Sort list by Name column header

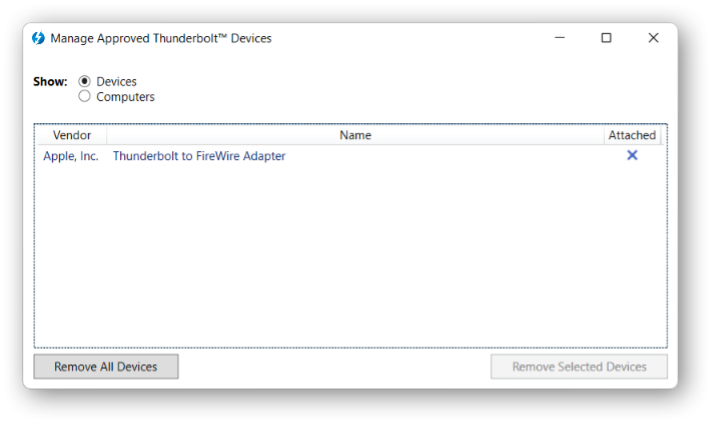tap(355, 135)
